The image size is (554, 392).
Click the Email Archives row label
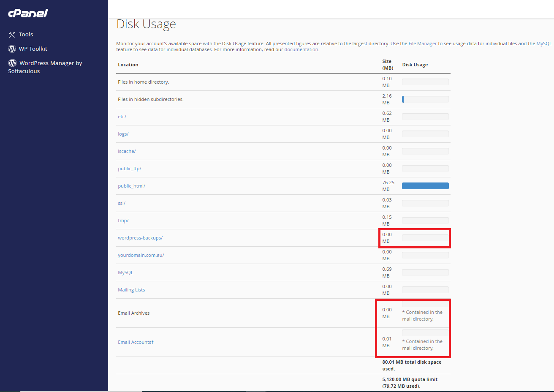click(133, 313)
